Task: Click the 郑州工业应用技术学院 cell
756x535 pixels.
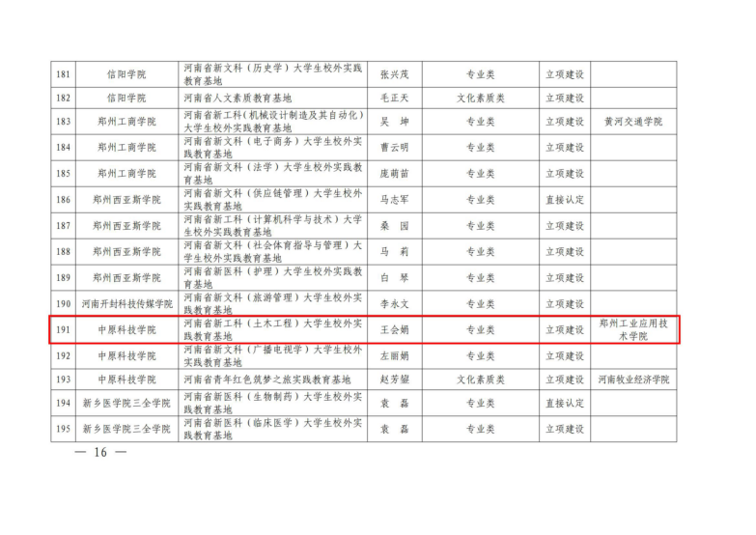Action: click(x=633, y=329)
